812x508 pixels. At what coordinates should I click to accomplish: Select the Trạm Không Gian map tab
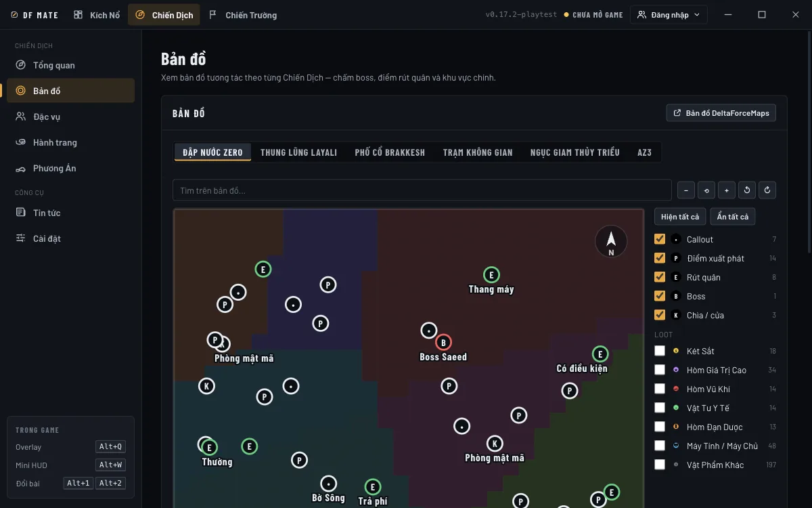(x=478, y=152)
